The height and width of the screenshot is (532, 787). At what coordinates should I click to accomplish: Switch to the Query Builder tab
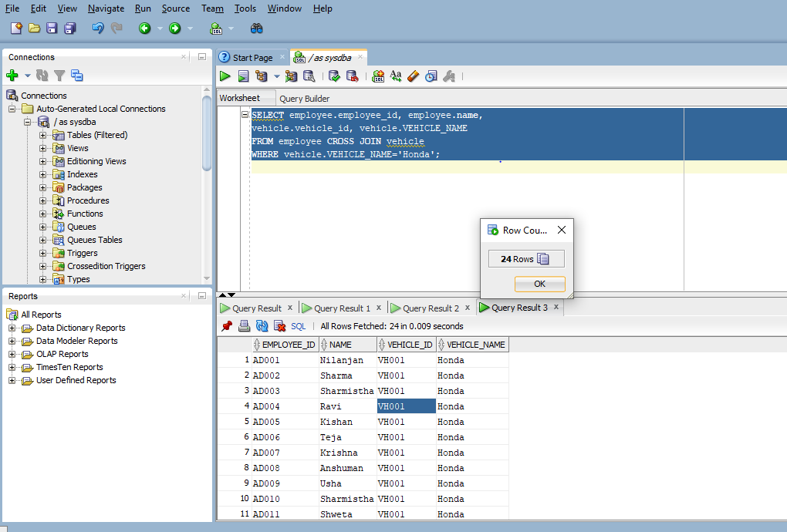pyautogui.click(x=304, y=99)
